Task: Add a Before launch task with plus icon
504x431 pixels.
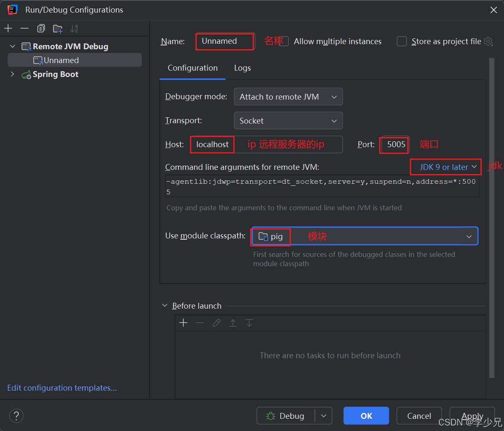Action: tap(183, 323)
